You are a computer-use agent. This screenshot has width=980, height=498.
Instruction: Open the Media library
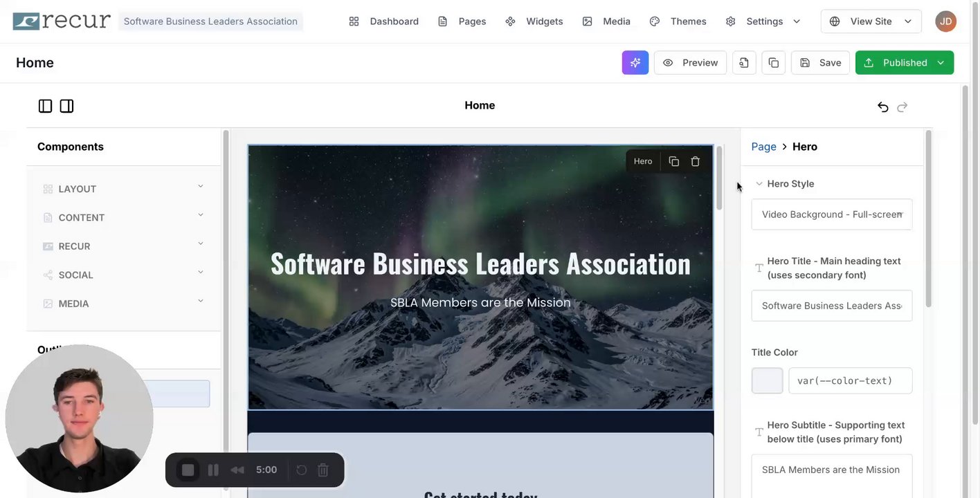[x=606, y=21]
